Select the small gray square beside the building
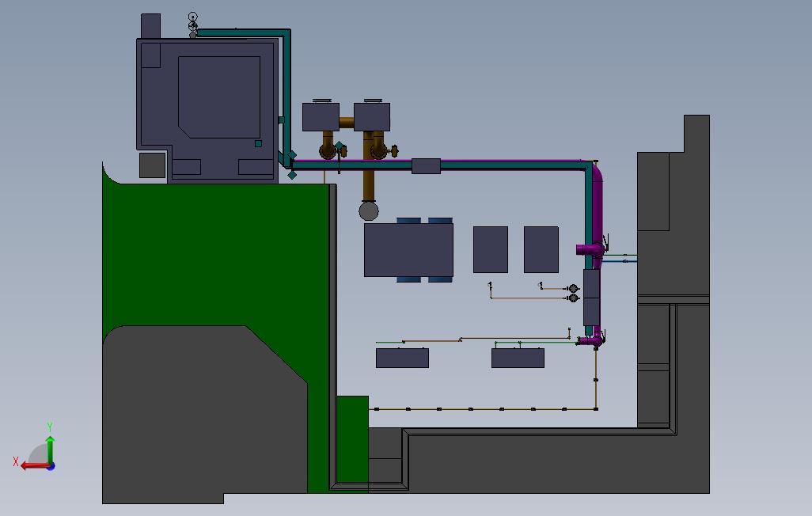Image resolution: width=812 pixels, height=516 pixels. pyautogui.click(x=152, y=165)
